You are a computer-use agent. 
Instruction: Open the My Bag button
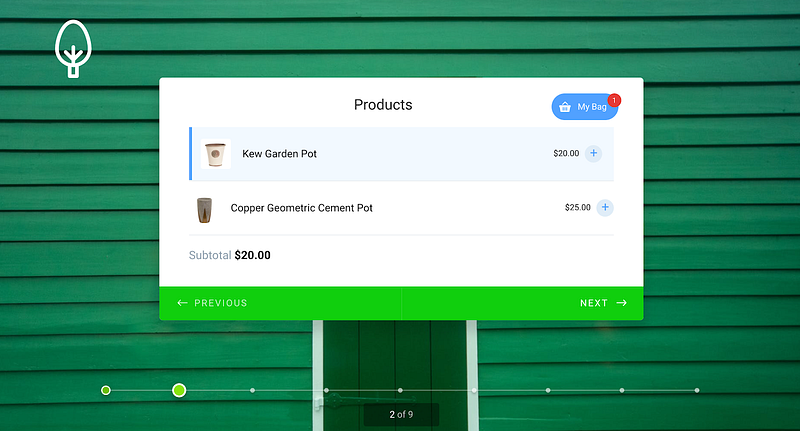point(585,107)
